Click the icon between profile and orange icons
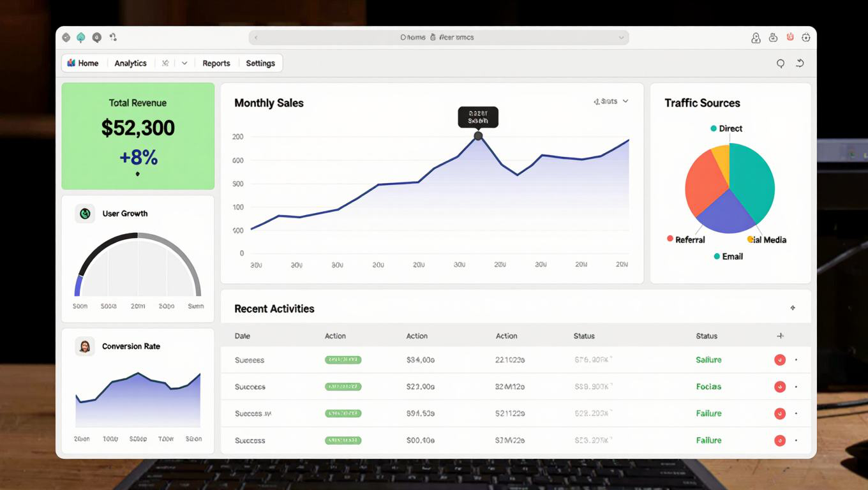Screen dimensions: 868x490 pos(773,37)
